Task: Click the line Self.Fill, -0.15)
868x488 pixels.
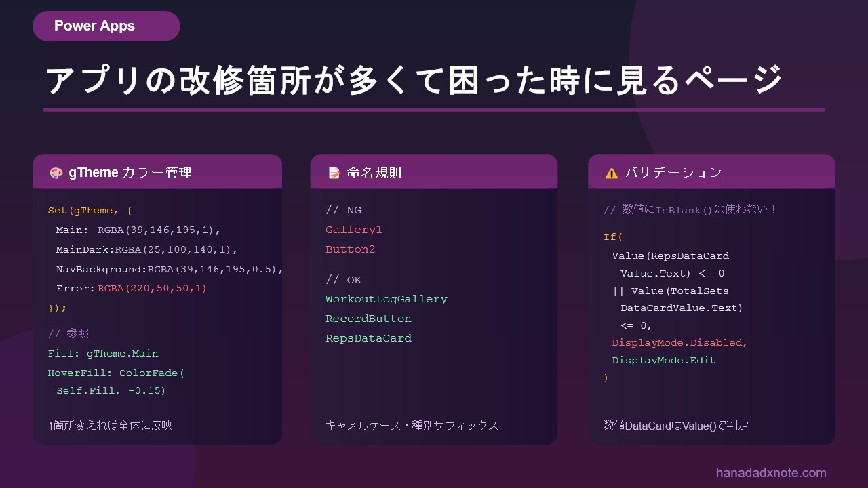Action: pyautogui.click(x=111, y=390)
